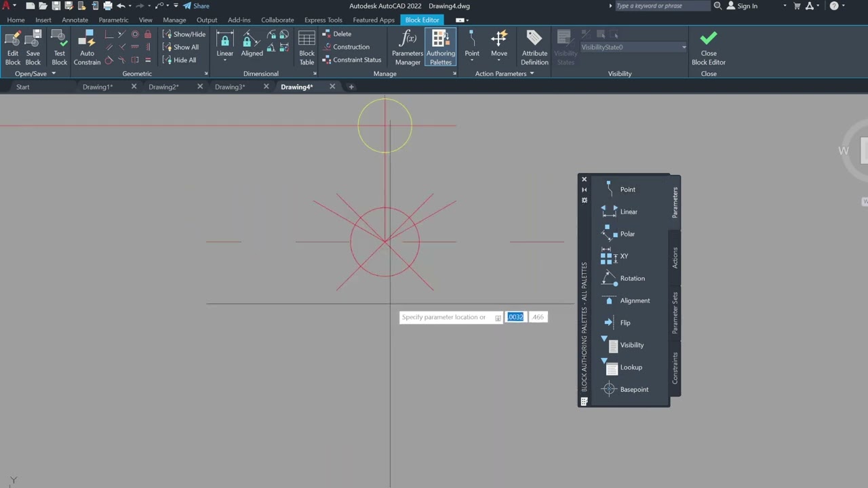Close the Block Authoring Palettes window
The height and width of the screenshot is (488, 868).
584,180
